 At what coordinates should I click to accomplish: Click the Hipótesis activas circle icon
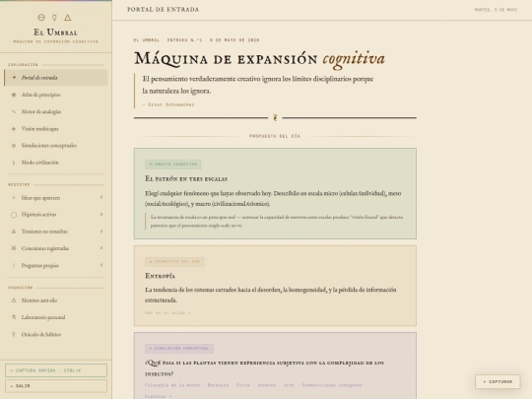click(x=14, y=215)
